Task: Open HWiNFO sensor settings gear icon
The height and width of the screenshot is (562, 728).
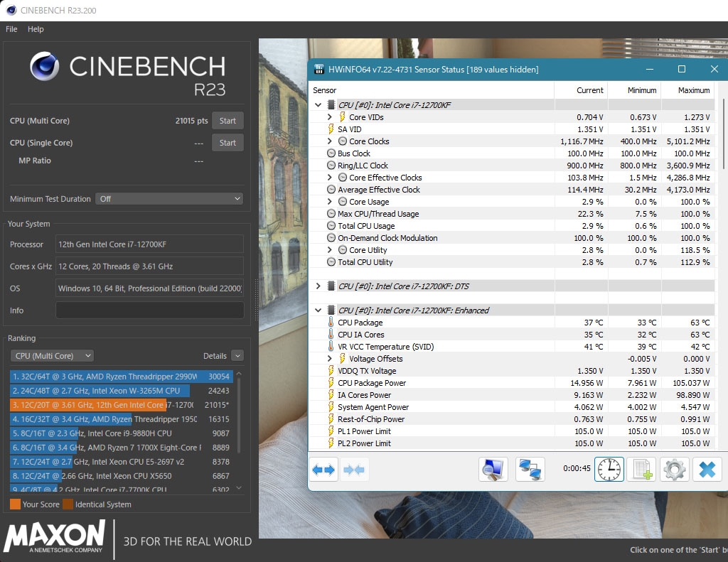Action: [x=674, y=469]
